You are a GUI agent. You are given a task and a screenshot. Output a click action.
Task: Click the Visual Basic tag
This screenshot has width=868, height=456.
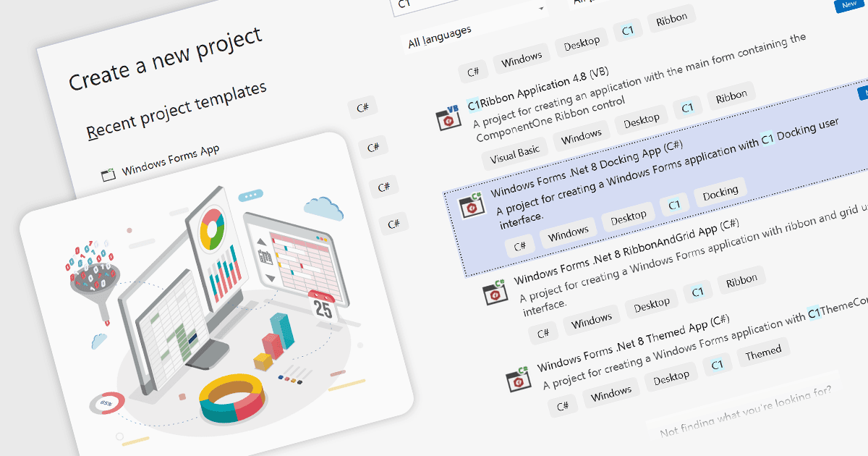[x=514, y=153]
